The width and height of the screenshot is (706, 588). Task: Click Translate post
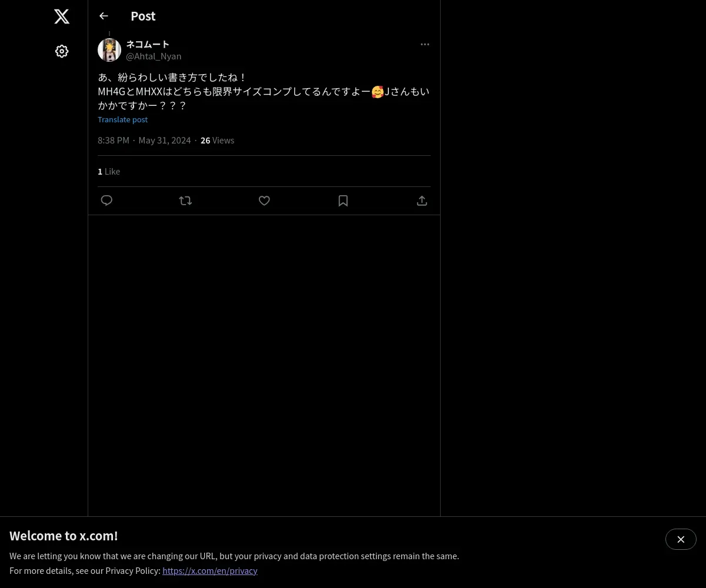point(122,119)
